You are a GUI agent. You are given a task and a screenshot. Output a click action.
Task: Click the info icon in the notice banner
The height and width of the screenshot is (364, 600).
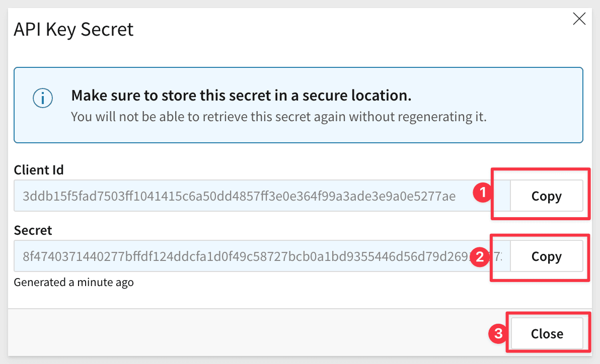(43, 98)
